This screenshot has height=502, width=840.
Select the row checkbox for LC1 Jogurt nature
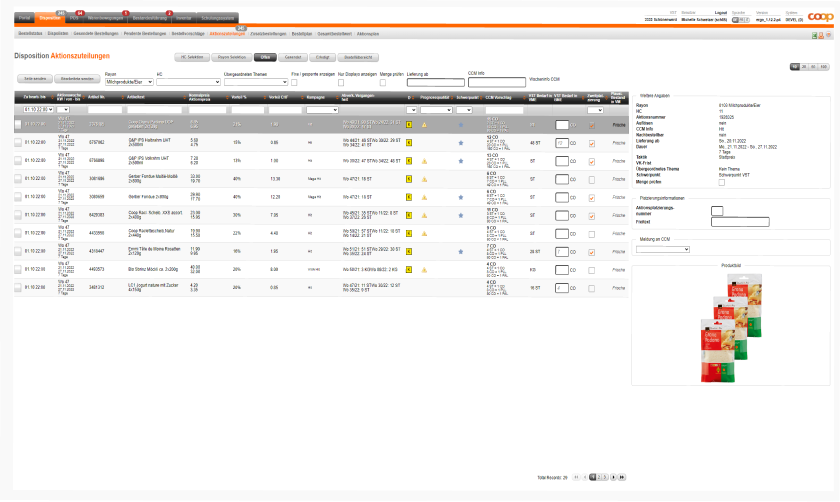pyautogui.click(x=18, y=288)
